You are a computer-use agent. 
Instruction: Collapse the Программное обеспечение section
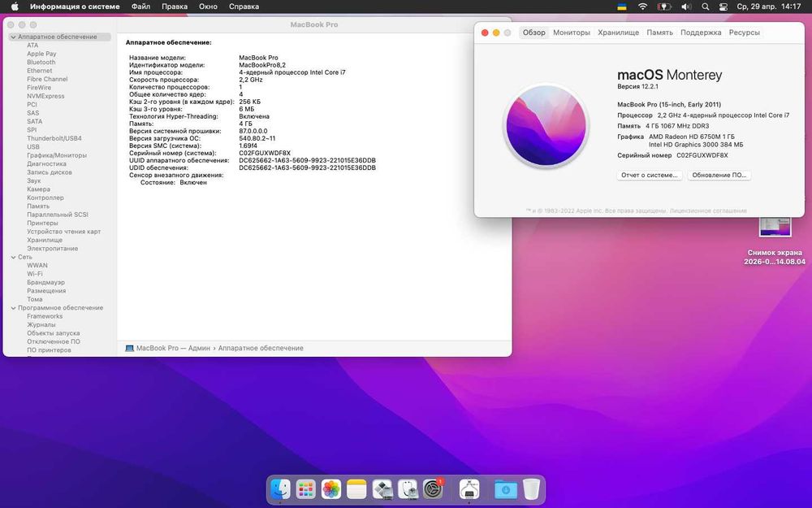click(13, 308)
